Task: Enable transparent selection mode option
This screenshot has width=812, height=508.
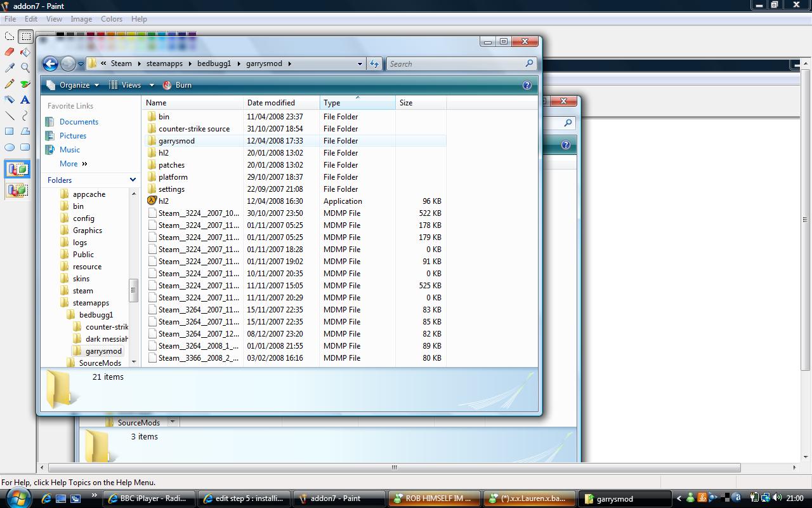Action: [x=18, y=190]
